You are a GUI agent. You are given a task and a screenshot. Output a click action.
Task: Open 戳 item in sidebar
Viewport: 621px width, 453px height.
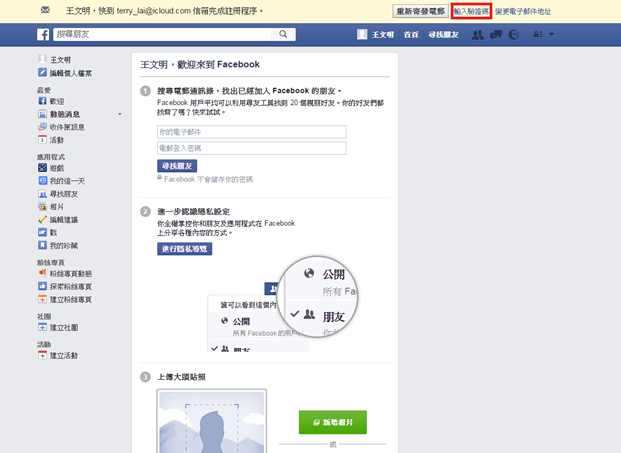click(x=48, y=232)
